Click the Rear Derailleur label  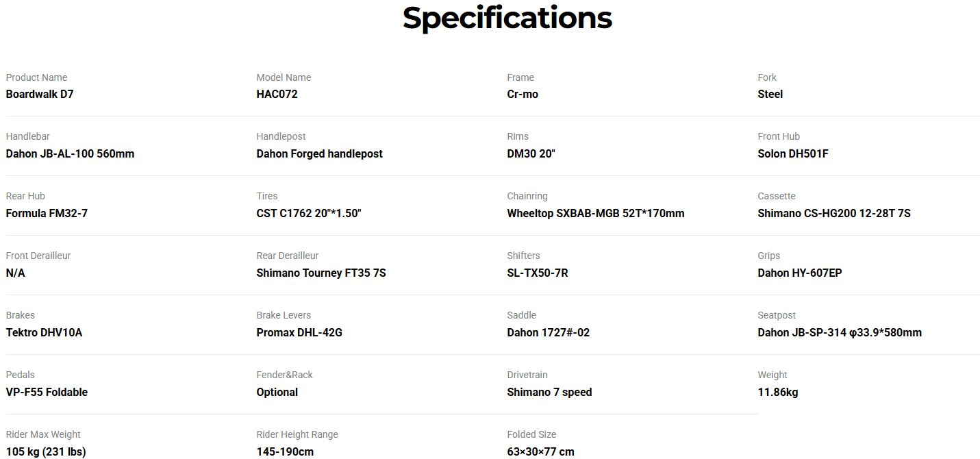coord(288,256)
